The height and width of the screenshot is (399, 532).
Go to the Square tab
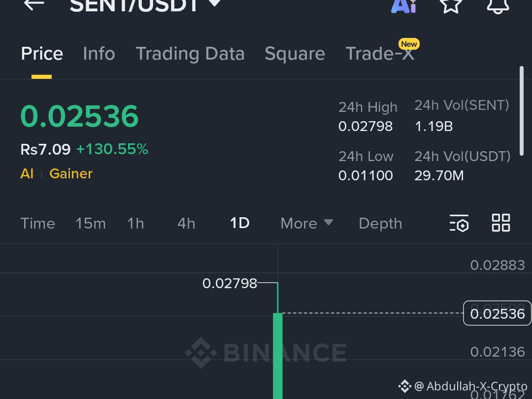point(295,53)
